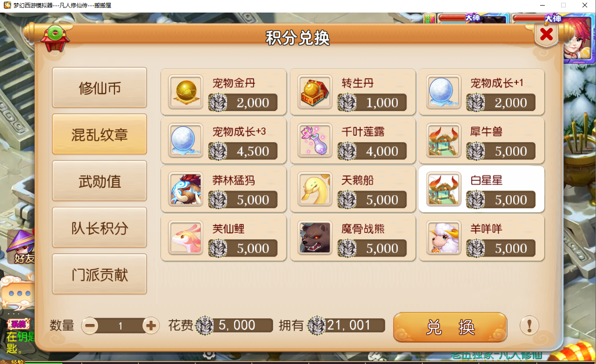596x364 pixels.
Task: Switch to the 门派贡献 tab
Action: [x=100, y=274]
